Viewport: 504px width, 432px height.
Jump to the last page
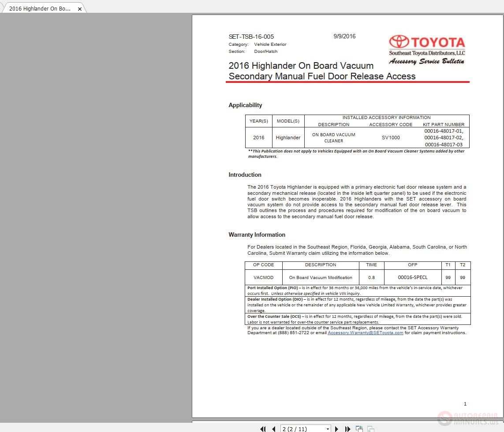pos(347,429)
